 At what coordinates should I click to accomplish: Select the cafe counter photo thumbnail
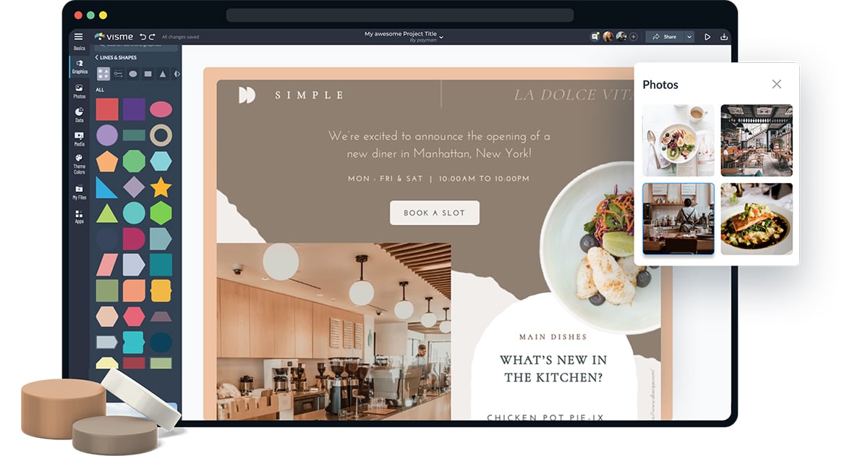click(x=678, y=219)
